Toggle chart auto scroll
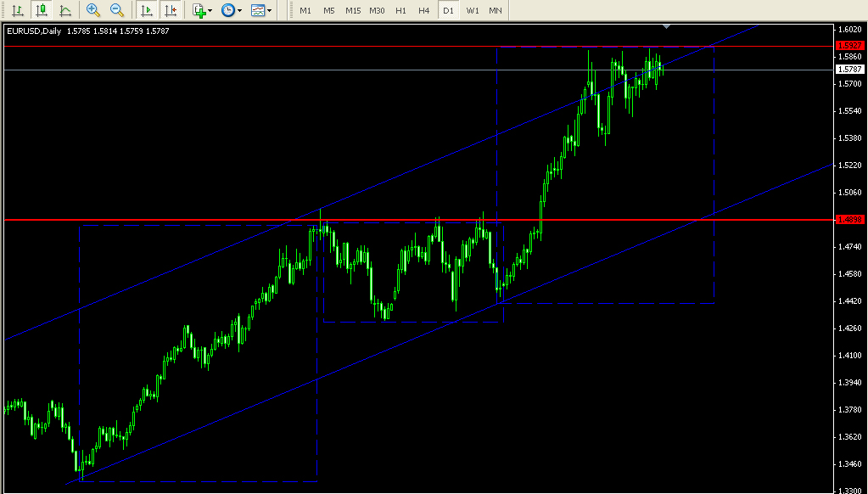The width and height of the screenshot is (868, 494). [x=147, y=10]
